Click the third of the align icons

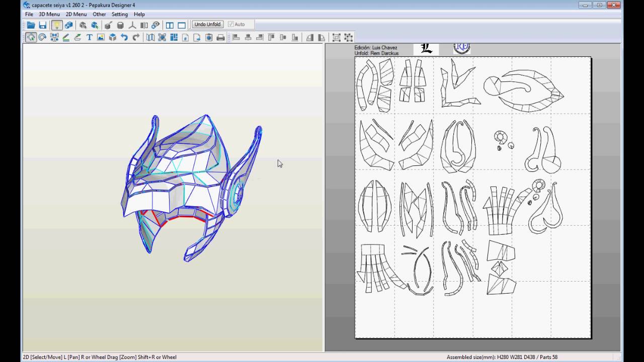click(x=260, y=37)
